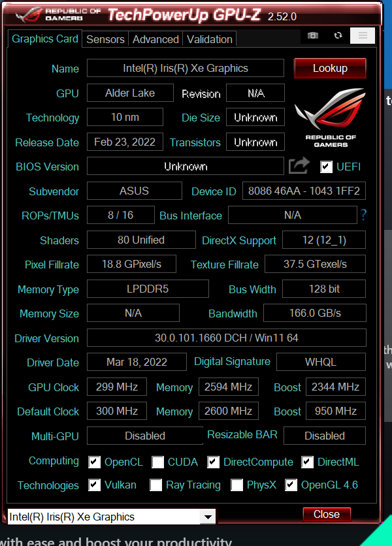392x546 pixels.
Task: Click the BIOS export share icon
Action: tap(299, 166)
